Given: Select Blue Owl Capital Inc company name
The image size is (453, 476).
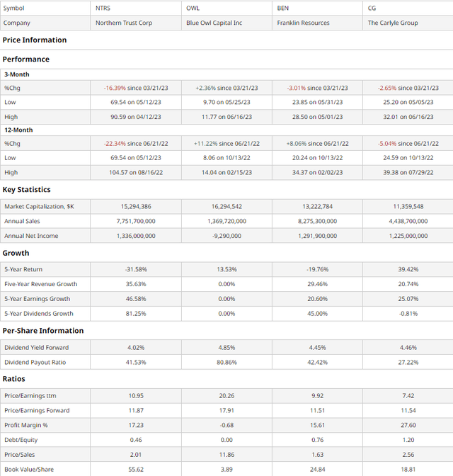Looking at the screenshot, I should point(214,23).
